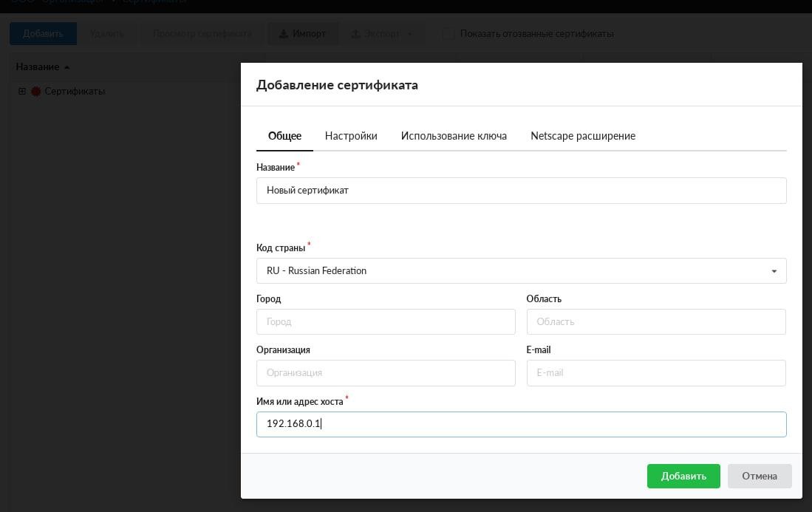This screenshot has height=512, width=812.
Task: Click the blue Добавить toolbar button
Action: click(43, 34)
